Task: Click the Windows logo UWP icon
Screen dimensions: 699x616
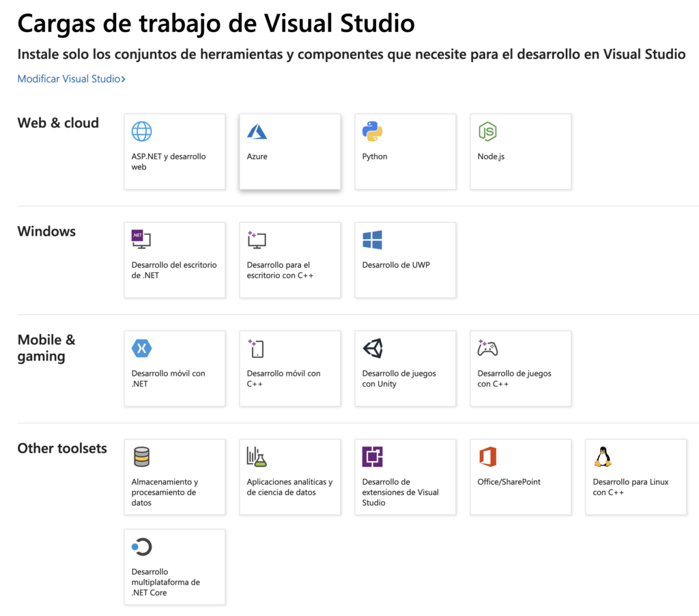Action: tap(372, 240)
